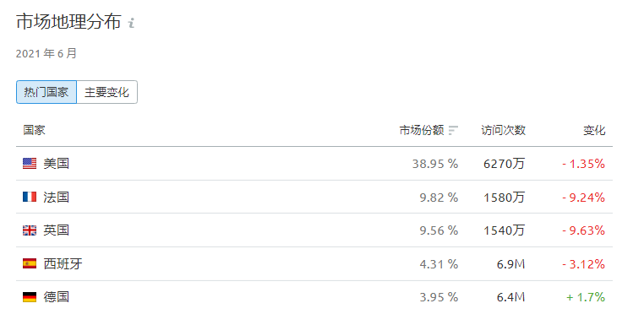Click the France flag icon
The height and width of the screenshot is (325, 644).
tap(30, 197)
